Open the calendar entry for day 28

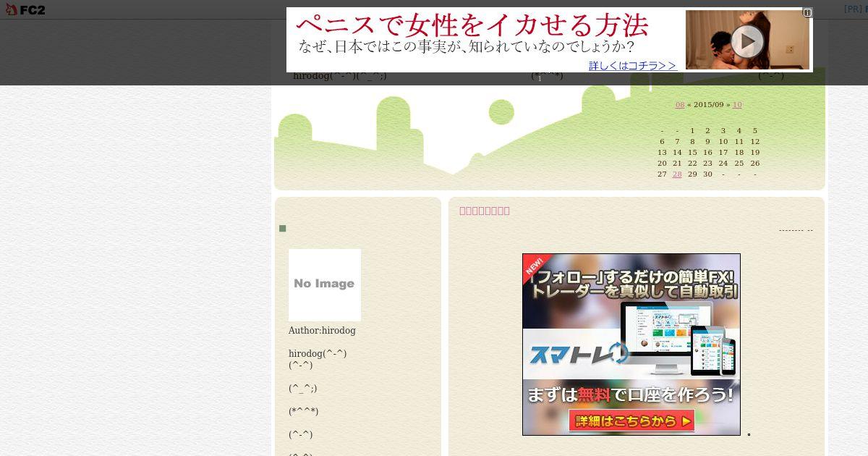[677, 174]
